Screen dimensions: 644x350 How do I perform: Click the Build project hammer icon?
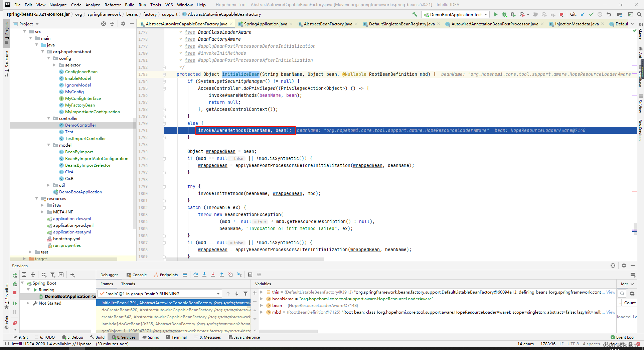click(x=415, y=14)
